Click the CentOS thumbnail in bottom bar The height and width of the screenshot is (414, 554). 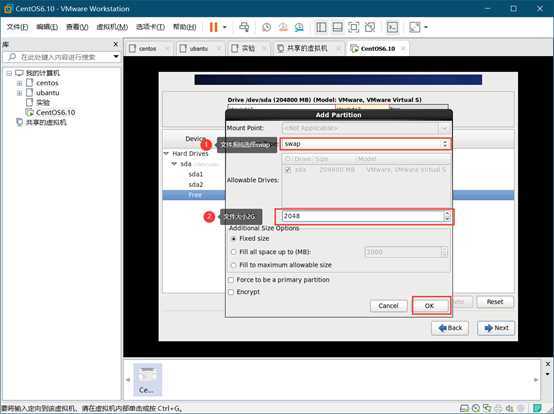[x=147, y=379]
